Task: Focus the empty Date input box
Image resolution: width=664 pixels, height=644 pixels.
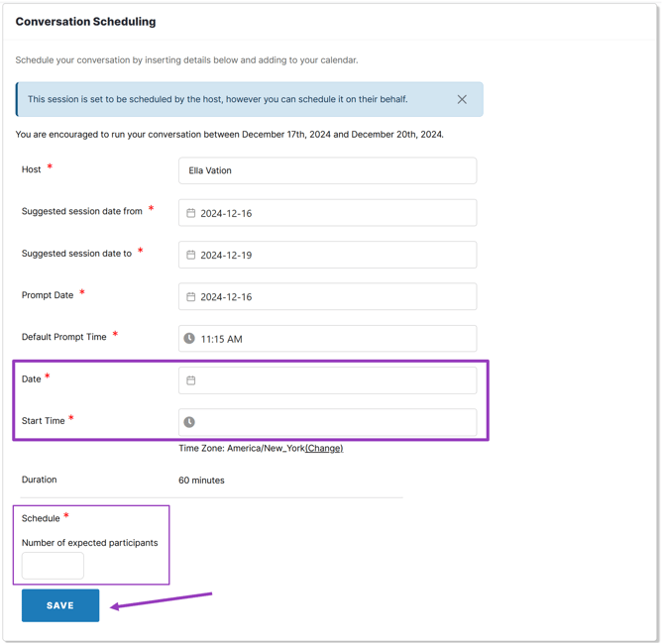Action: point(337,380)
